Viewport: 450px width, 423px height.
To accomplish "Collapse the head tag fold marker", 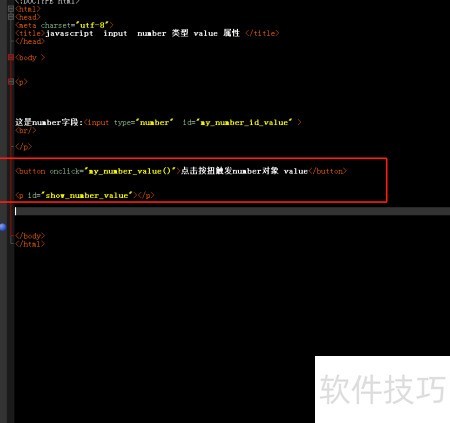I will click(x=11, y=17).
